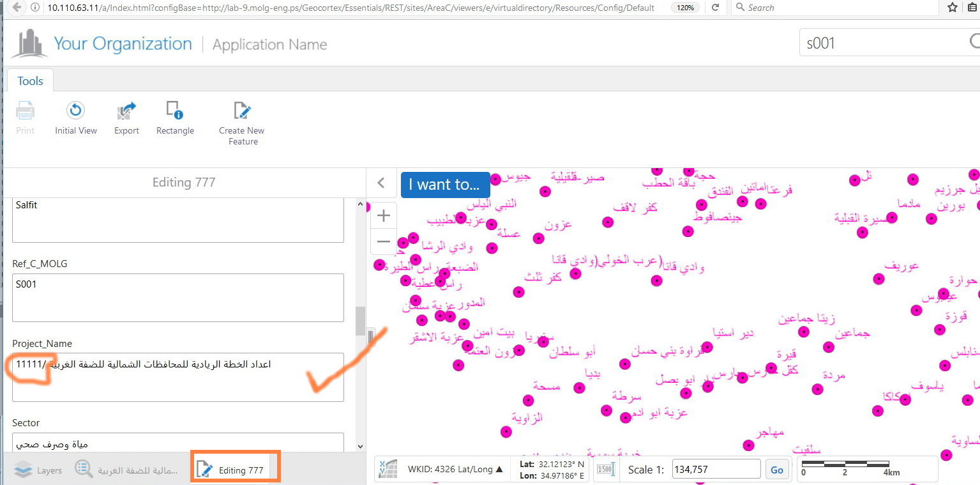Click the map label عزون
980x485 pixels.
558,225
